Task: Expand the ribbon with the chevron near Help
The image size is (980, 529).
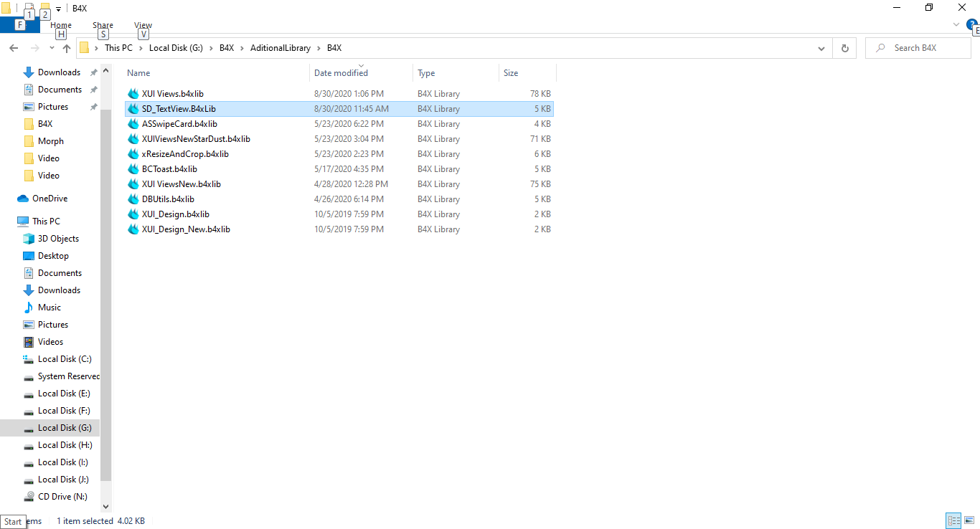Action: tap(956, 24)
